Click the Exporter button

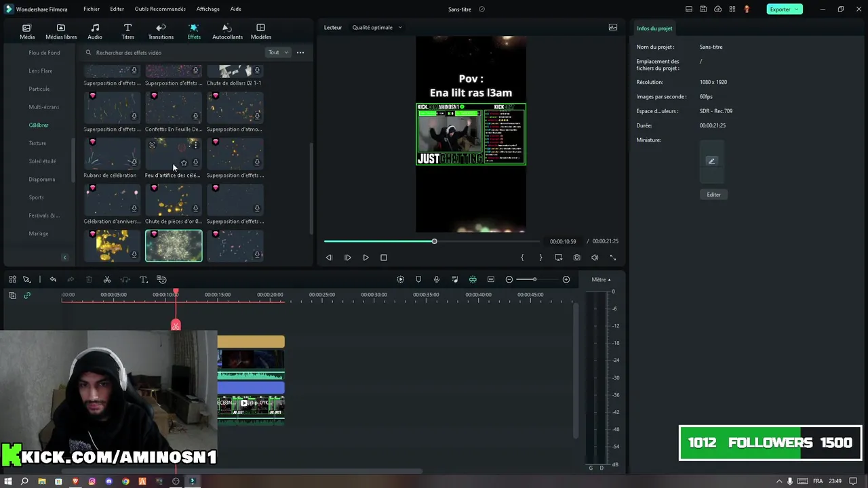[785, 9]
